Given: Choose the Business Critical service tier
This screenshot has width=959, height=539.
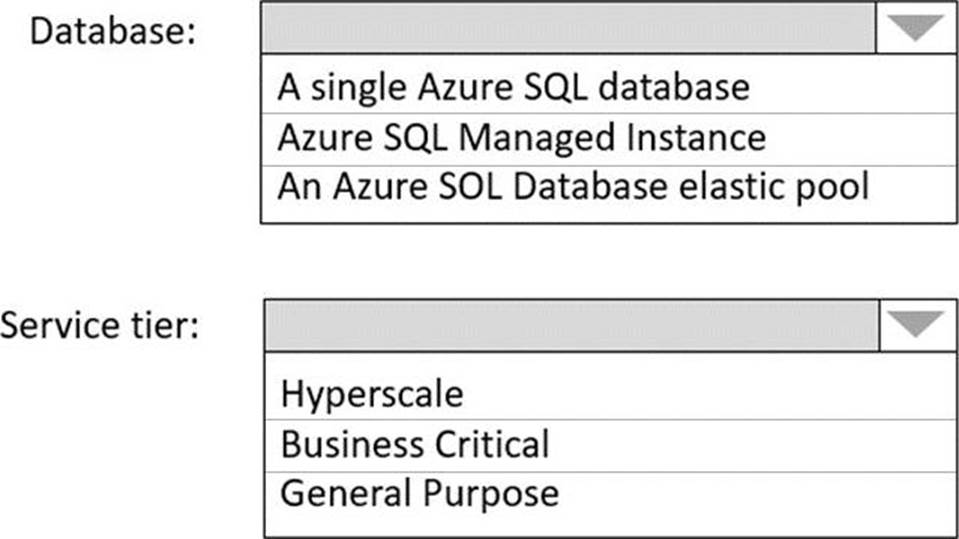Looking at the screenshot, I should tap(415, 443).
